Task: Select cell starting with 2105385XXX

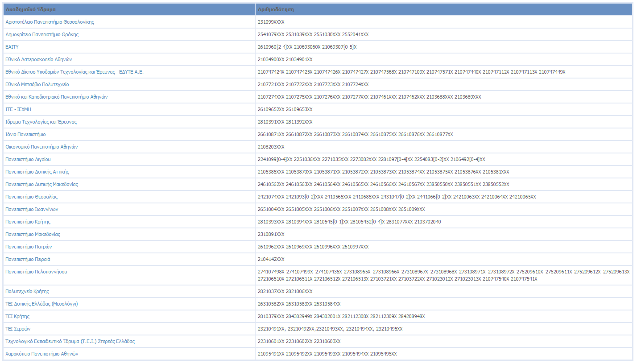Action: [x=444, y=172]
